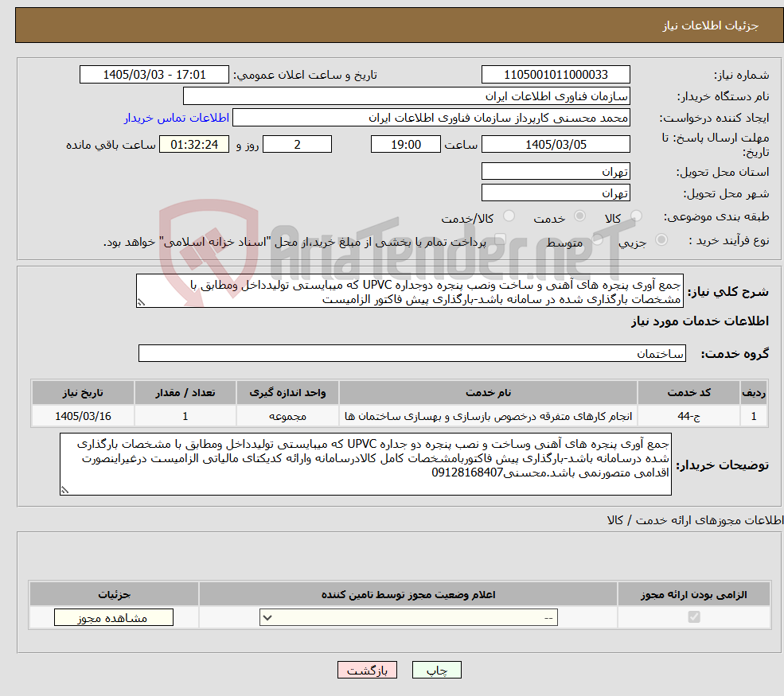Click the چاپ print button
The width and height of the screenshot is (784, 696).
point(436,670)
